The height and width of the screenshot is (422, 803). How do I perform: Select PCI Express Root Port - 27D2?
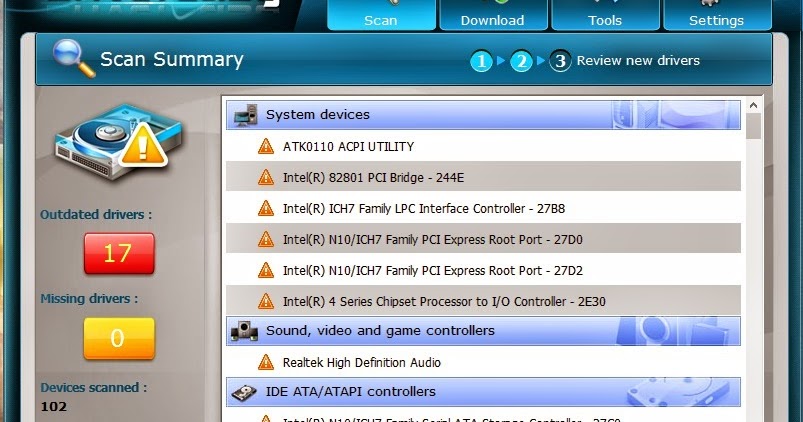click(483, 270)
